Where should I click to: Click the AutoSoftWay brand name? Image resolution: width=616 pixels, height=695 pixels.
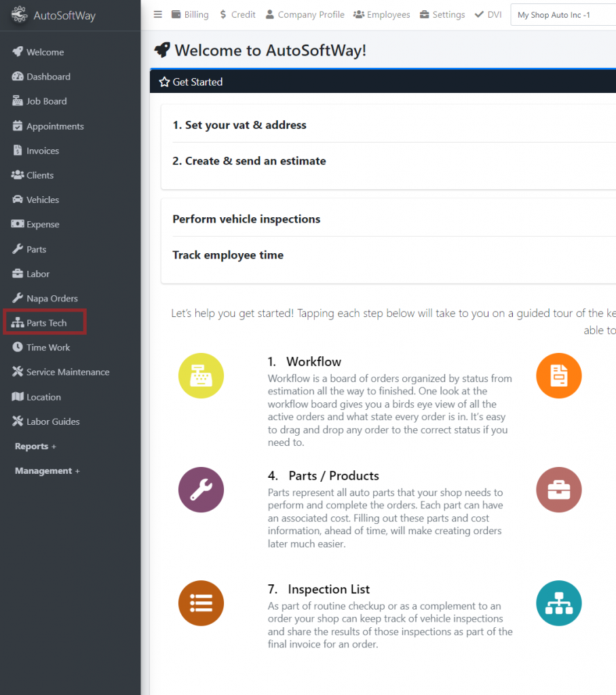[x=64, y=16]
